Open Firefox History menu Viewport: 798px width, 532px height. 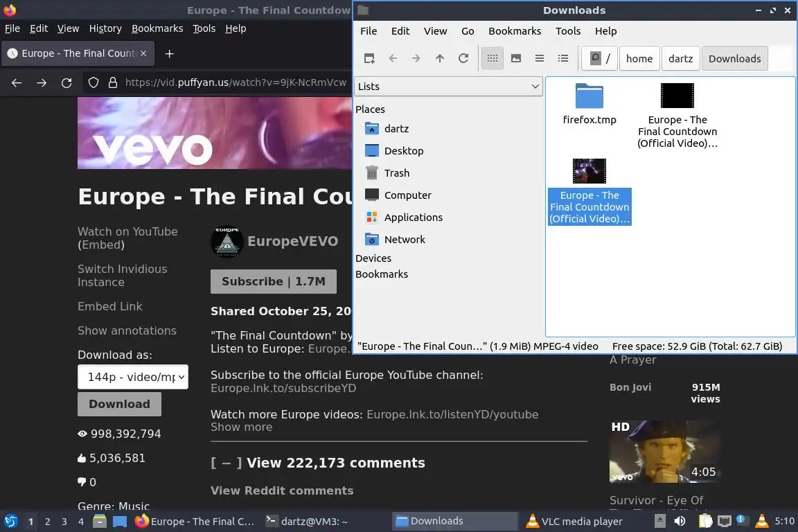(x=105, y=28)
